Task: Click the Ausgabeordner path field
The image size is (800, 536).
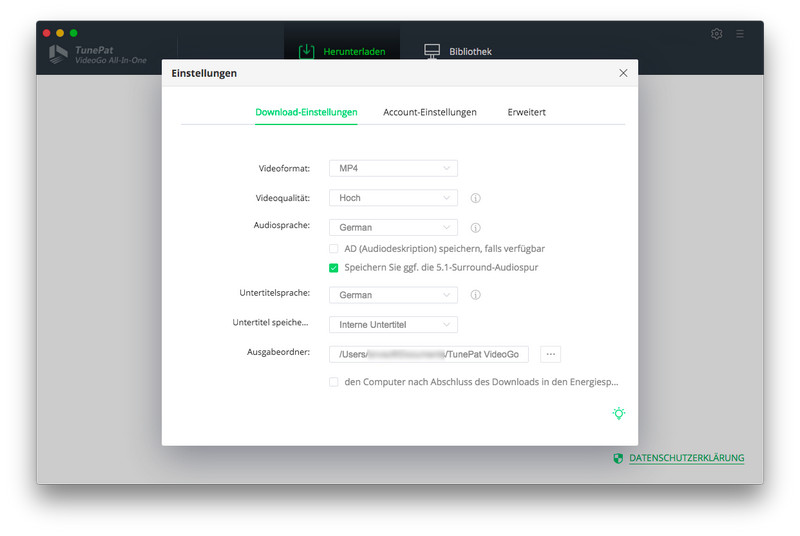Action: click(430, 354)
